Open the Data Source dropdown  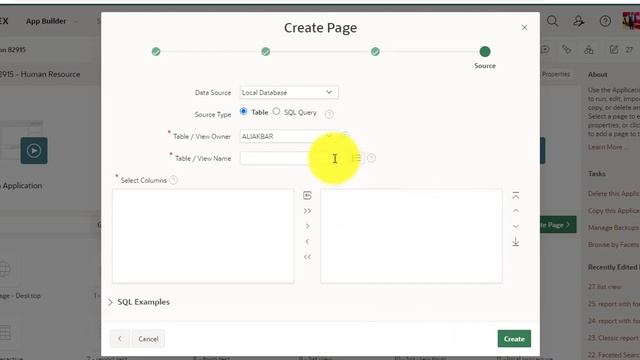[289, 93]
